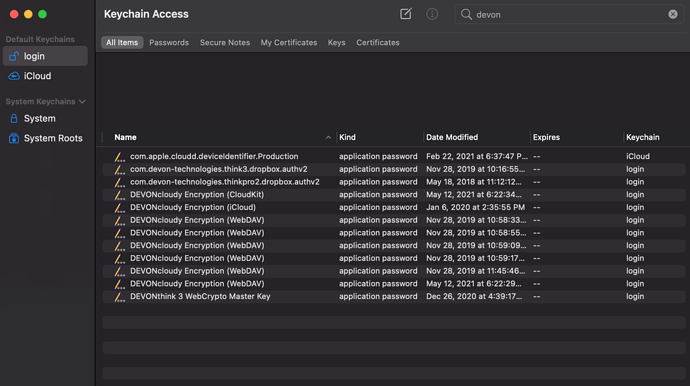Viewport: 690px width, 386px height.
Task: Click date Jan 6, 2020 at 2:35:55 PM
Action: 475,207
